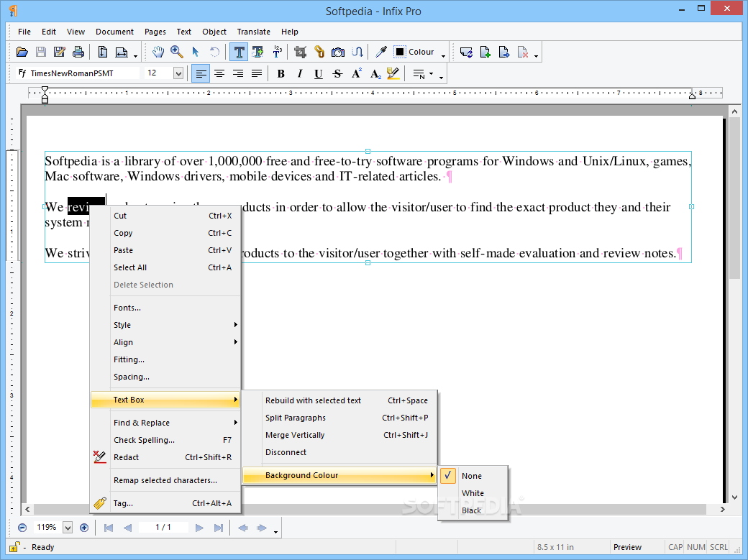Open the TimesNewRomanPSMT font name box
Image resolution: width=748 pixels, height=560 pixels.
click(x=78, y=73)
